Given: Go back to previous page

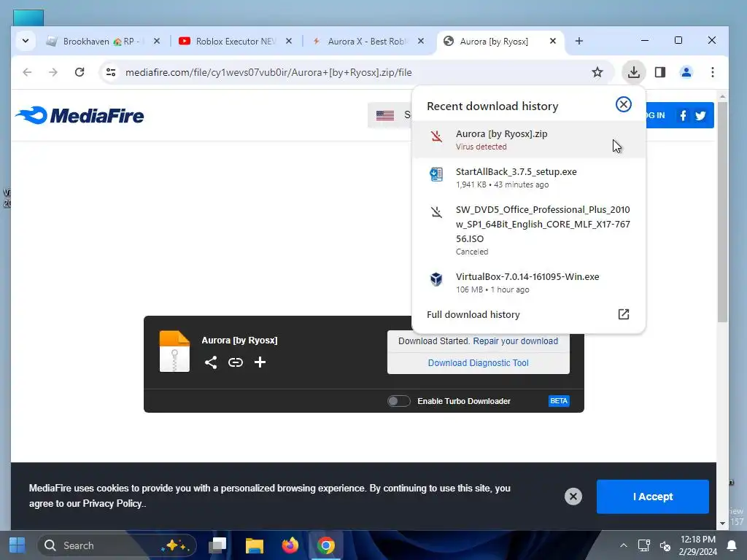Looking at the screenshot, I should coord(27,72).
